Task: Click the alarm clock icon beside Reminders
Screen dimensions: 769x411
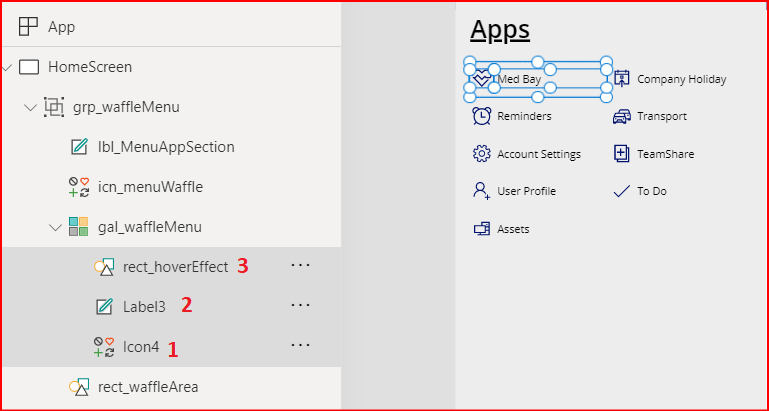Action: pyautogui.click(x=481, y=116)
